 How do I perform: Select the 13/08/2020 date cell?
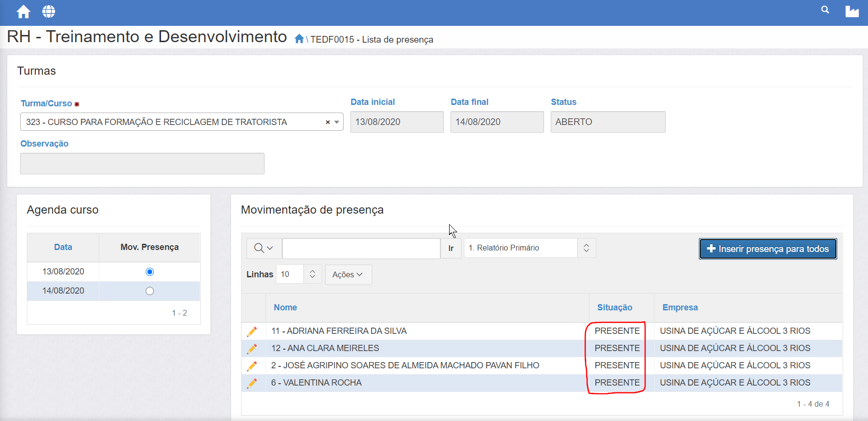click(x=63, y=272)
